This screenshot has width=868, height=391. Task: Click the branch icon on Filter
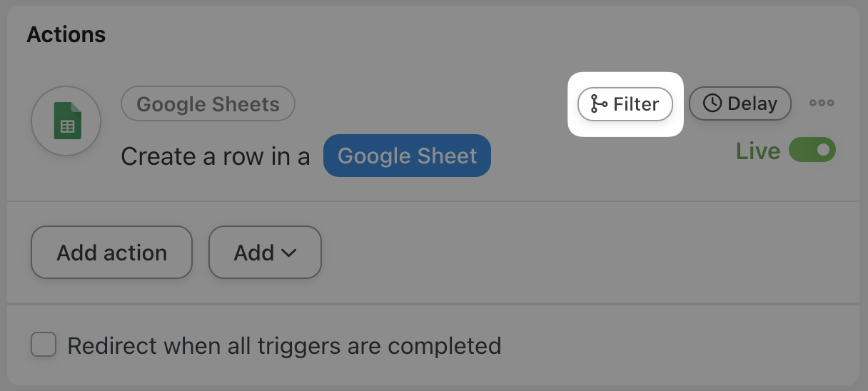(x=599, y=104)
